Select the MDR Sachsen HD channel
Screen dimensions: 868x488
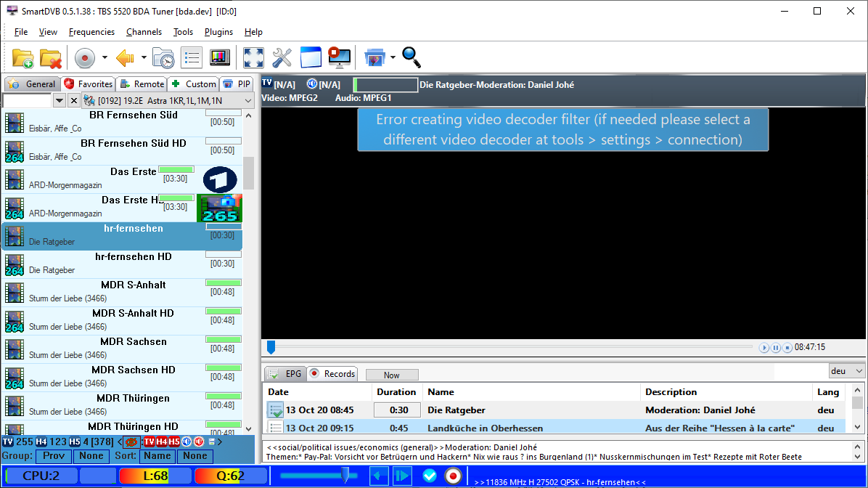(x=123, y=377)
